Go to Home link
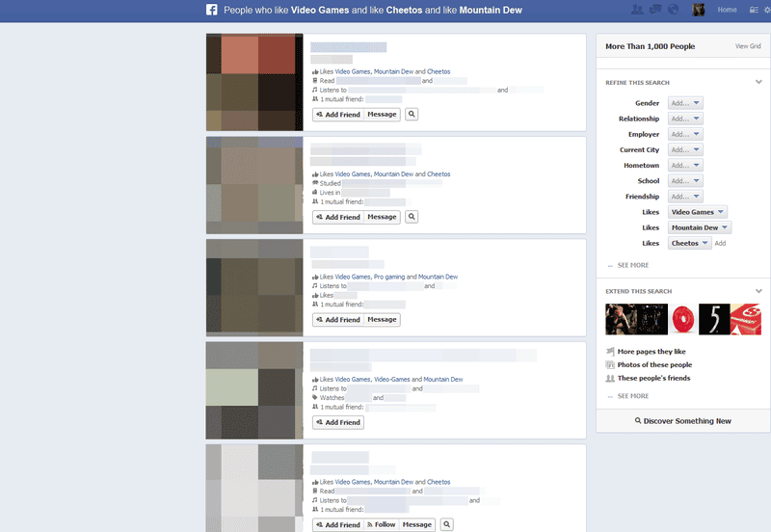771x532 pixels. [x=727, y=10]
